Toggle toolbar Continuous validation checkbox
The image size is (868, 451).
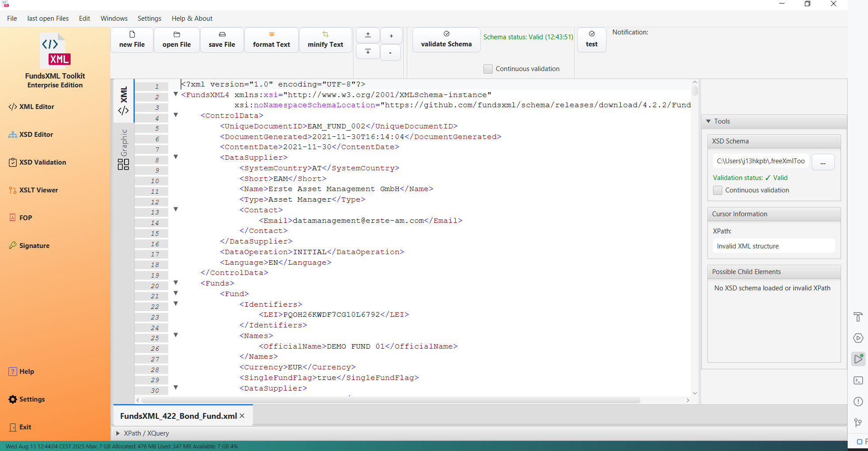[488, 69]
